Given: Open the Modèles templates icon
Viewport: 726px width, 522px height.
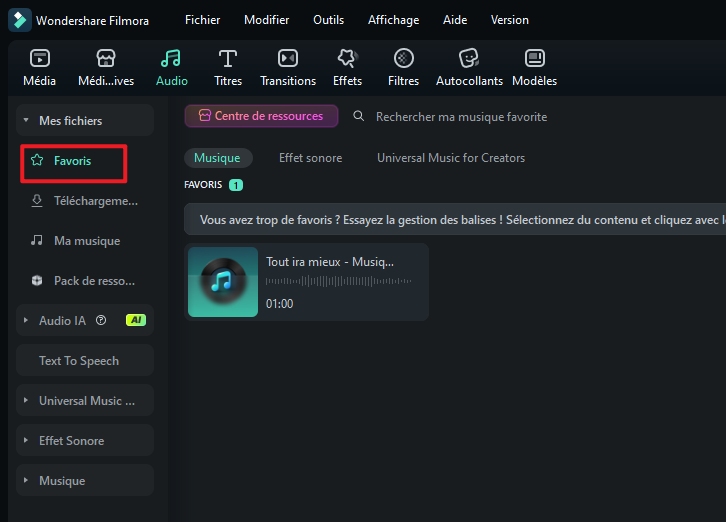Looking at the screenshot, I should pos(535,58).
